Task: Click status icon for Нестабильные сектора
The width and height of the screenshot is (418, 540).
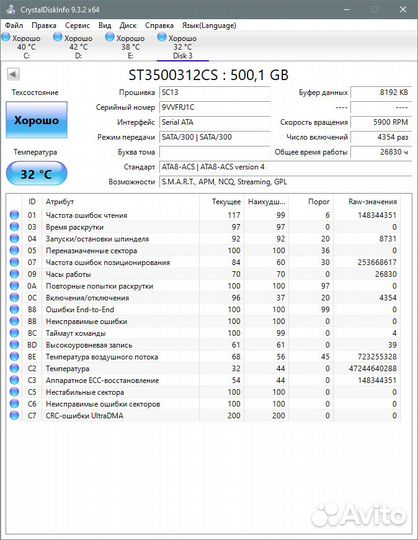Action: pos(14,392)
